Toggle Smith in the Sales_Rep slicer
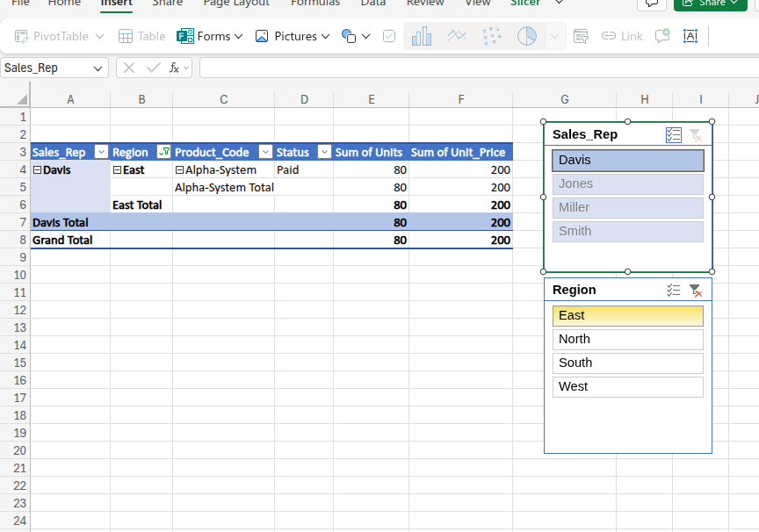759x532 pixels. coord(627,231)
